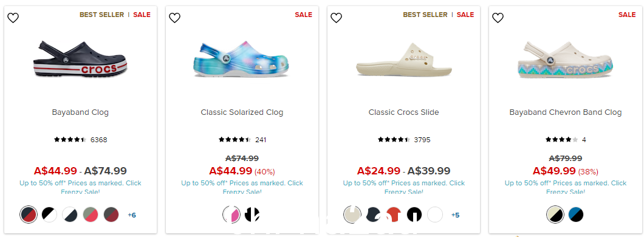Click the Classic Crocs Slide product image

point(404,60)
